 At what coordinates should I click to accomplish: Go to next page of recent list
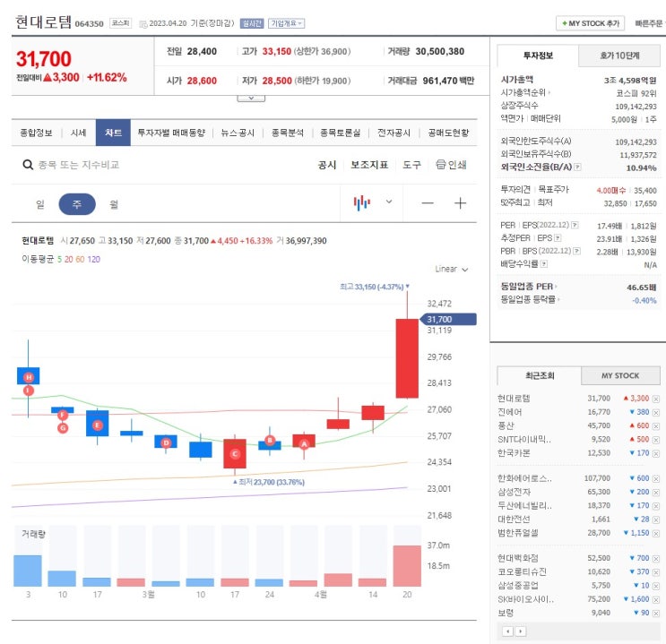(x=521, y=631)
